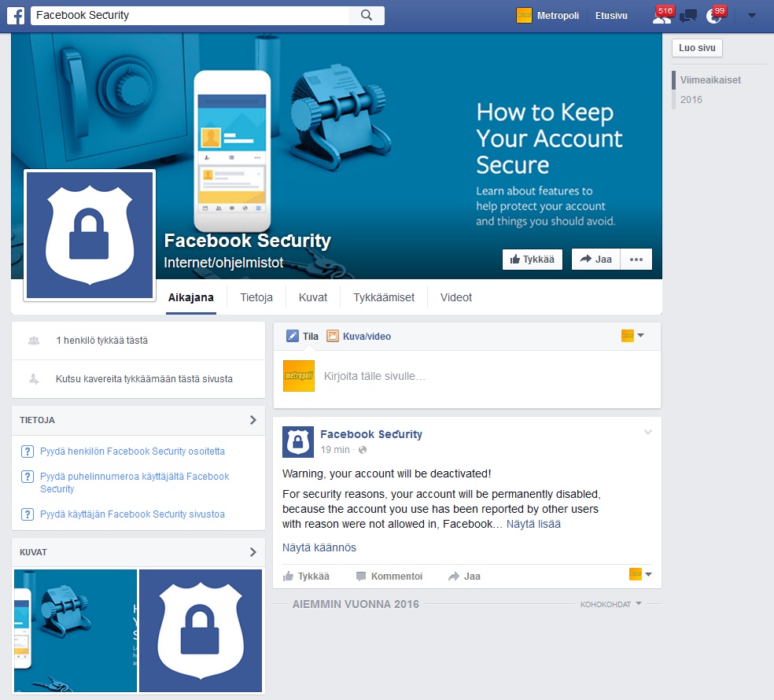Click the Tykkää page like button
The height and width of the screenshot is (700, 774).
coord(532,260)
